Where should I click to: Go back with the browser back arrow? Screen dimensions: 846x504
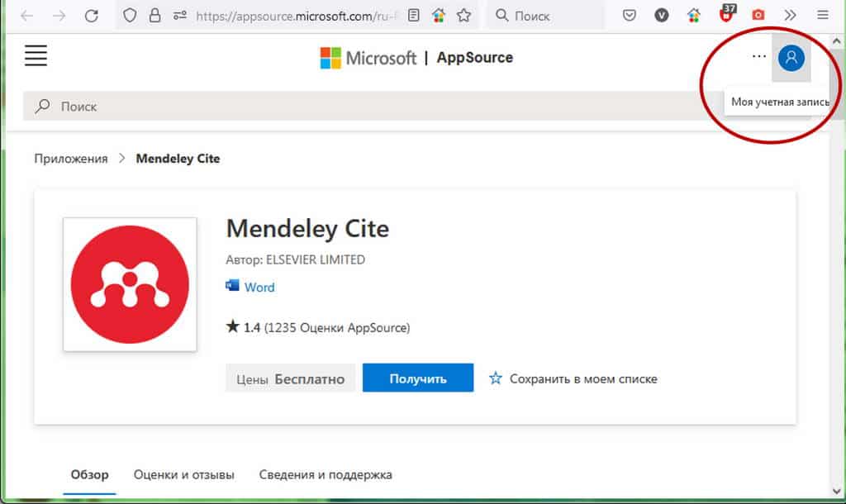click(x=26, y=16)
